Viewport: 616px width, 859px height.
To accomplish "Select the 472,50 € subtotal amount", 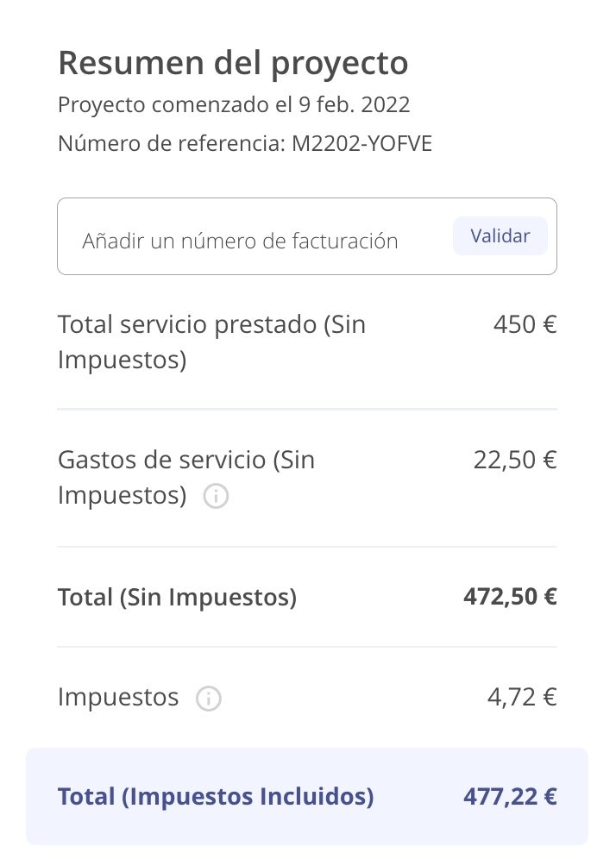I will [510, 597].
